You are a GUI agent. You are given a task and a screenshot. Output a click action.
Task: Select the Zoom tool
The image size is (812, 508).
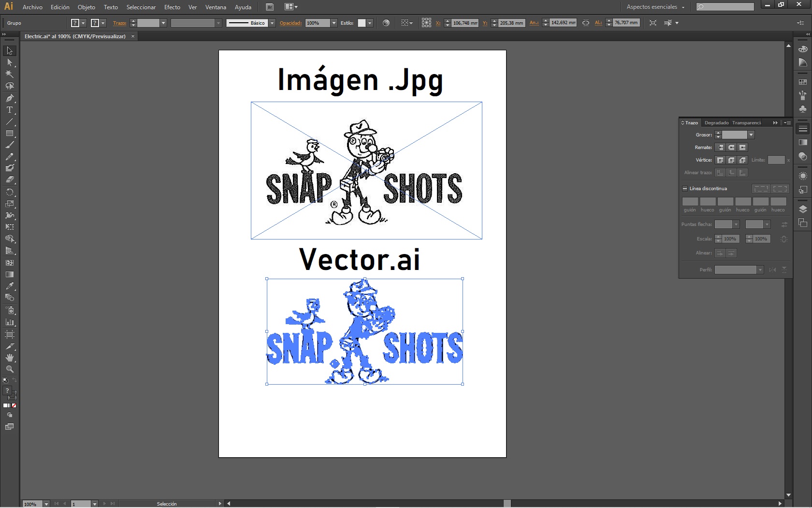click(x=10, y=369)
